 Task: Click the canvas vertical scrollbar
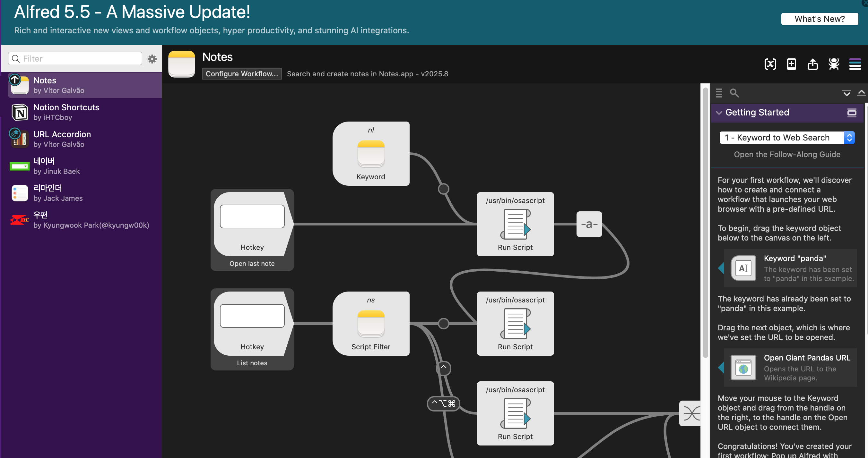click(x=706, y=222)
